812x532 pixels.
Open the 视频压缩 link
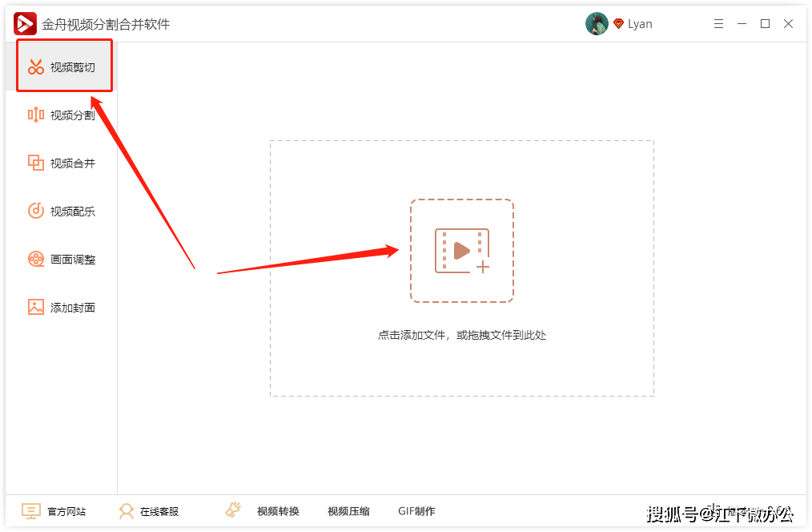(348, 511)
